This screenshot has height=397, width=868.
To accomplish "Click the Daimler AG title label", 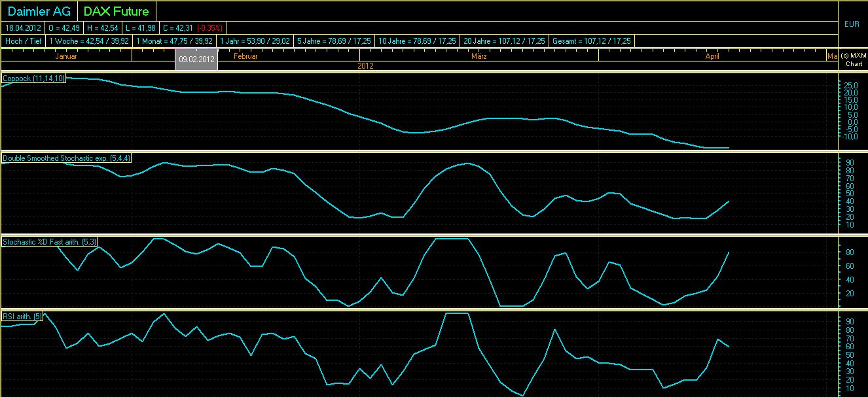I will (39, 11).
